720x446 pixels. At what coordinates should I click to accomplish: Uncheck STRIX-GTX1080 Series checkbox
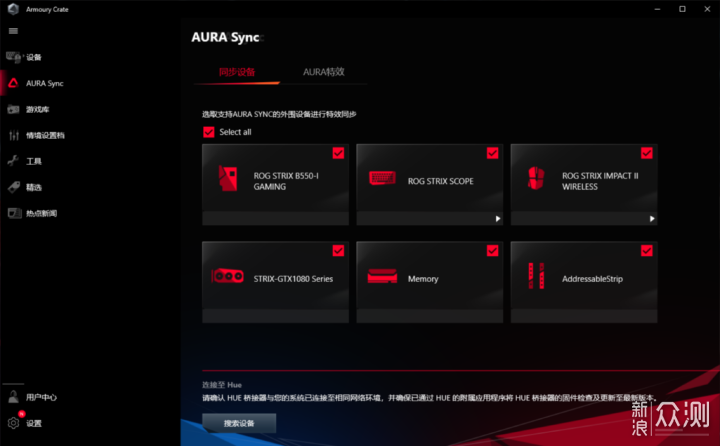tap(338, 250)
